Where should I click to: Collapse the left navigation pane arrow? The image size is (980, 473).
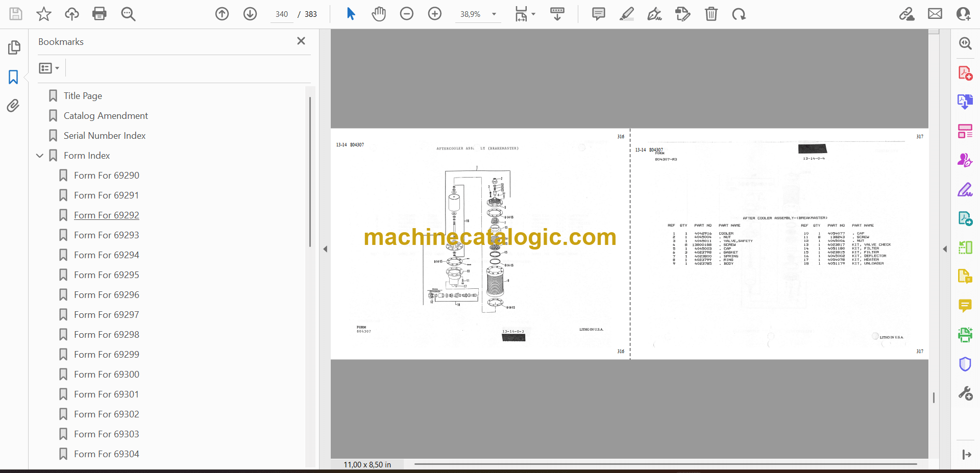[325, 249]
